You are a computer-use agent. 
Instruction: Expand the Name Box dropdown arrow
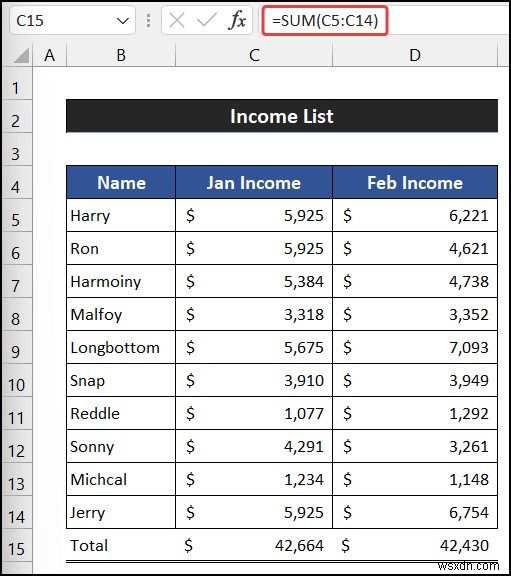pyautogui.click(x=122, y=21)
